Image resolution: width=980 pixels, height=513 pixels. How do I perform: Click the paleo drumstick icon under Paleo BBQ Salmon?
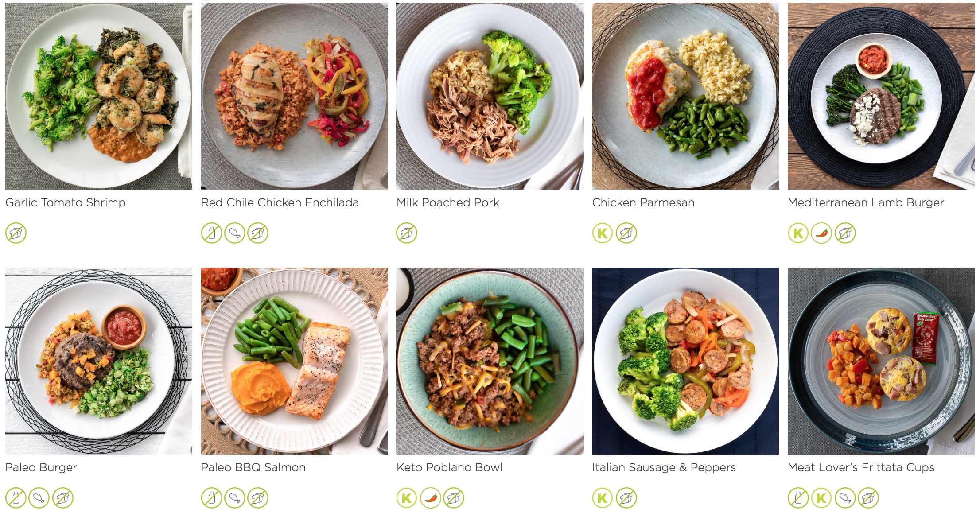pos(235,498)
